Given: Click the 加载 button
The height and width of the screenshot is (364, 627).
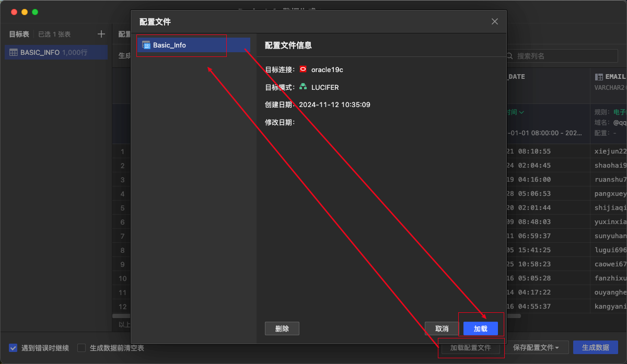Looking at the screenshot, I should [480, 328].
